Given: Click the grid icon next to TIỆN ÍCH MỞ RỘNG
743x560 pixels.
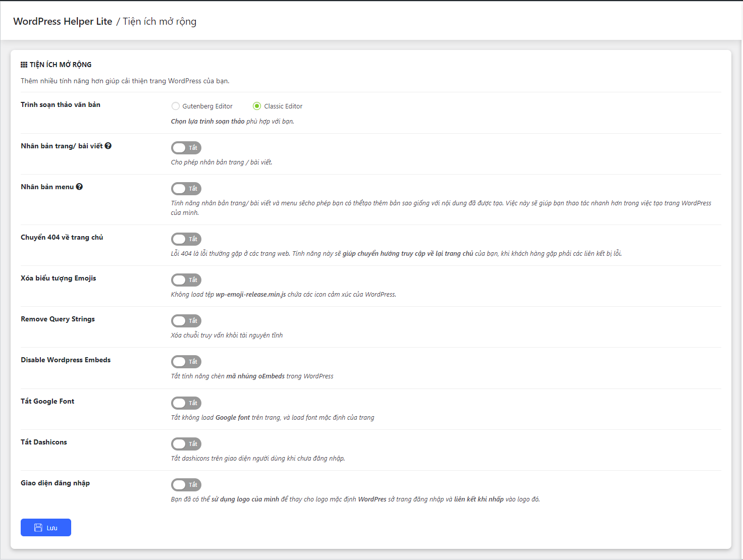Looking at the screenshot, I should 24,65.
